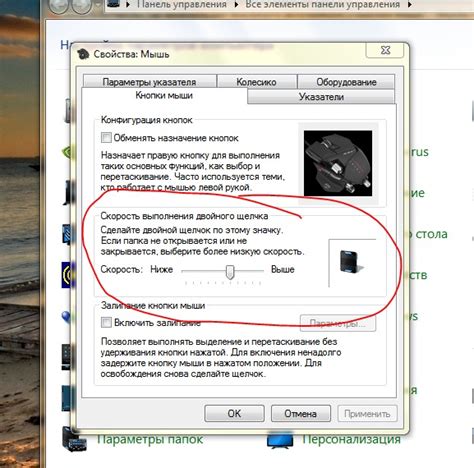Click the mouse icon in dialog title bar
This screenshot has width=474, height=468.
[x=83, y=54]
